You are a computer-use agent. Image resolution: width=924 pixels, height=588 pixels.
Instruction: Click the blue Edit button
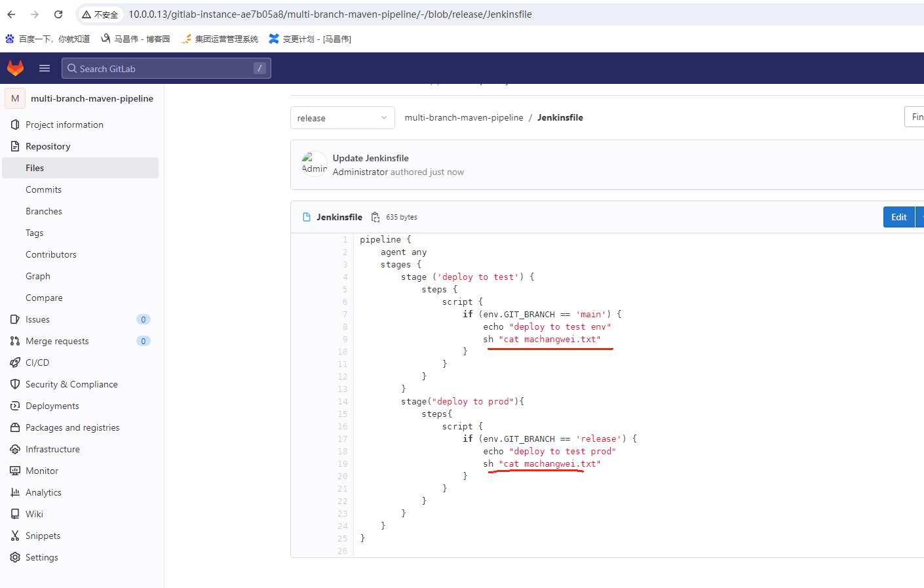pos(898,217)
